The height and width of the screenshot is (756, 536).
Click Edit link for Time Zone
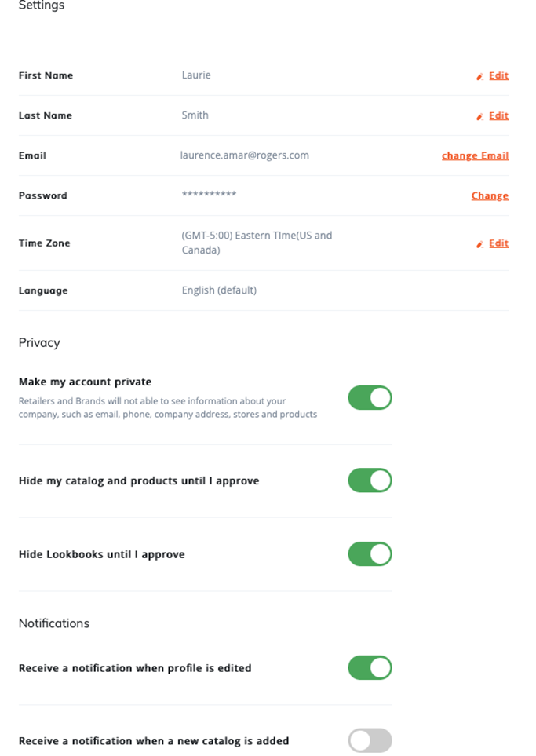498,243
